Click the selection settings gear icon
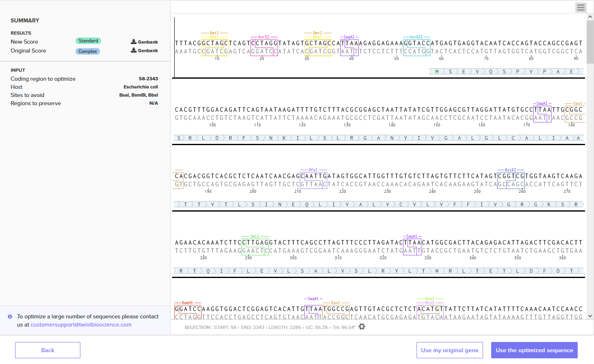594x364 pixels. click(x=362, y=326)
